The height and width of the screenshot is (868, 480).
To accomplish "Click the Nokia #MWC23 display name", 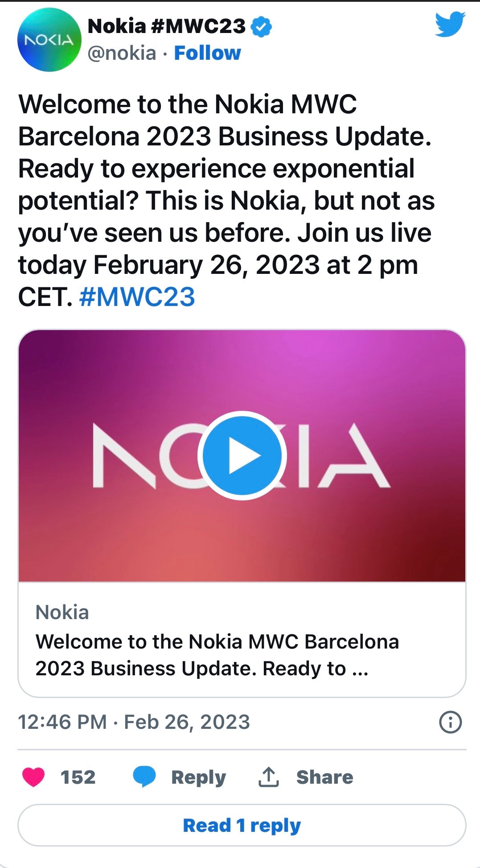I will [167, 27].
